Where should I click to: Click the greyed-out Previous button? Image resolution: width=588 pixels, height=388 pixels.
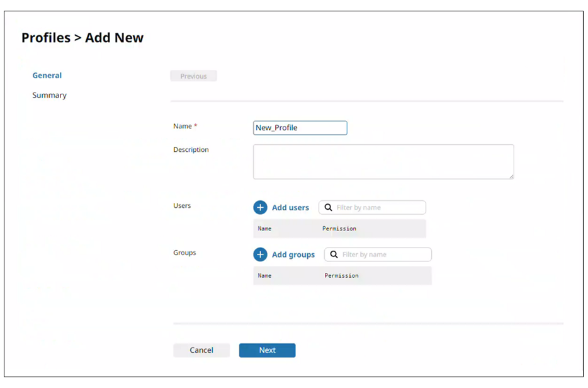193,76
